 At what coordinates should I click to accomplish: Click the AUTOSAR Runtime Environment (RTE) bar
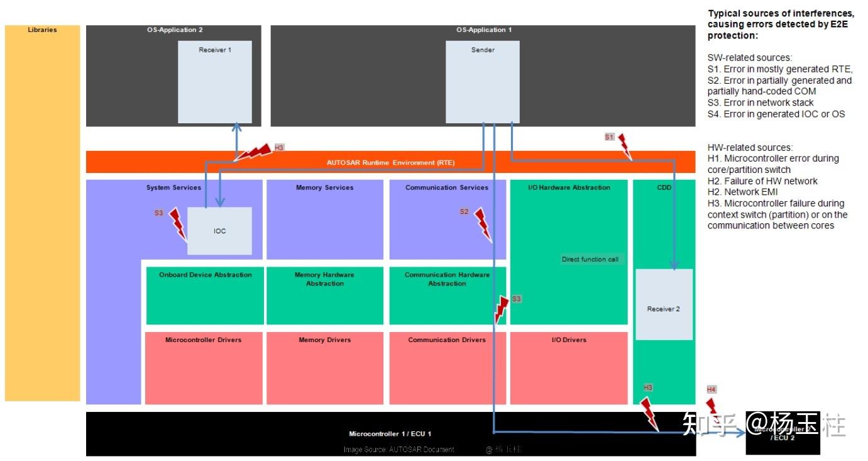(390, 162)
